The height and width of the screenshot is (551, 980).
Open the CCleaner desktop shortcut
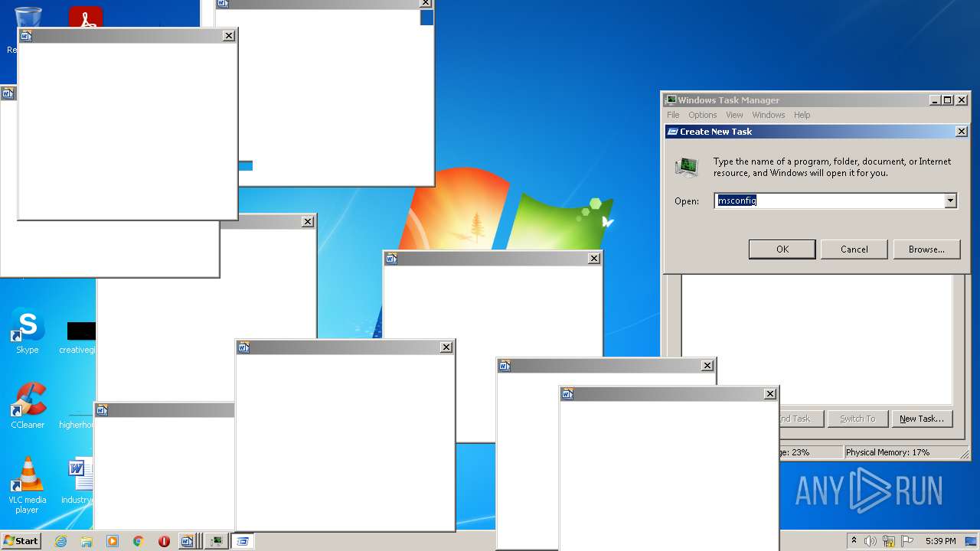[x=28, y=406]
